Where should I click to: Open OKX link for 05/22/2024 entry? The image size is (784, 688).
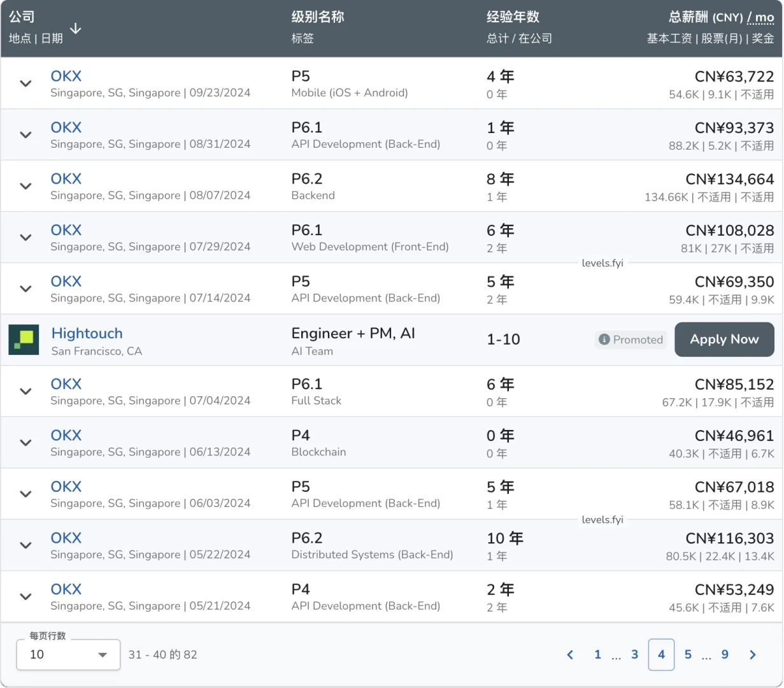[x=66, y=538]
